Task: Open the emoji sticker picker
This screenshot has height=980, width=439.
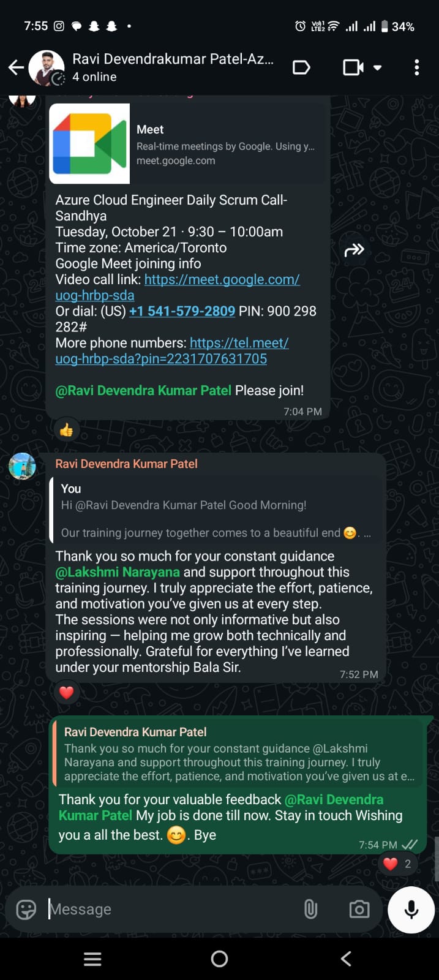Action: coord(26,910)
